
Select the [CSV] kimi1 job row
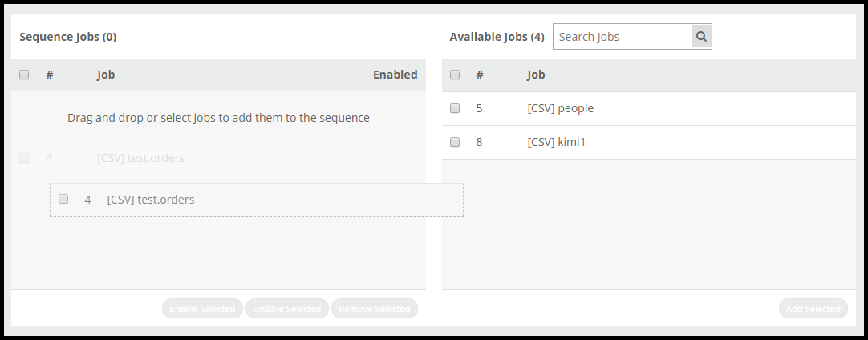point(649,142)
